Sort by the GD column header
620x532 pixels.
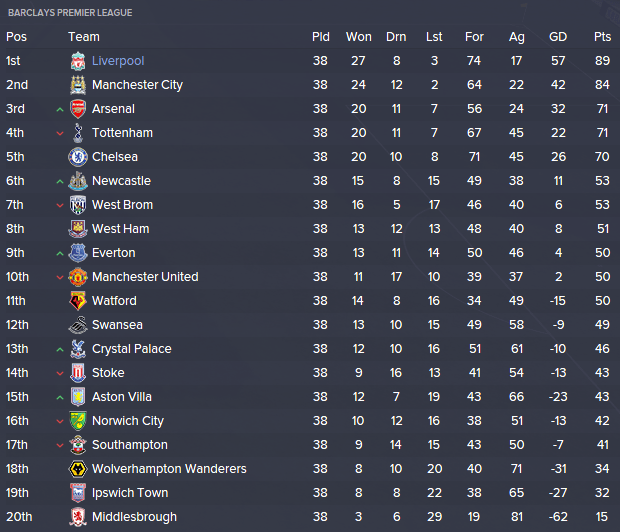[x=558, y=37]
